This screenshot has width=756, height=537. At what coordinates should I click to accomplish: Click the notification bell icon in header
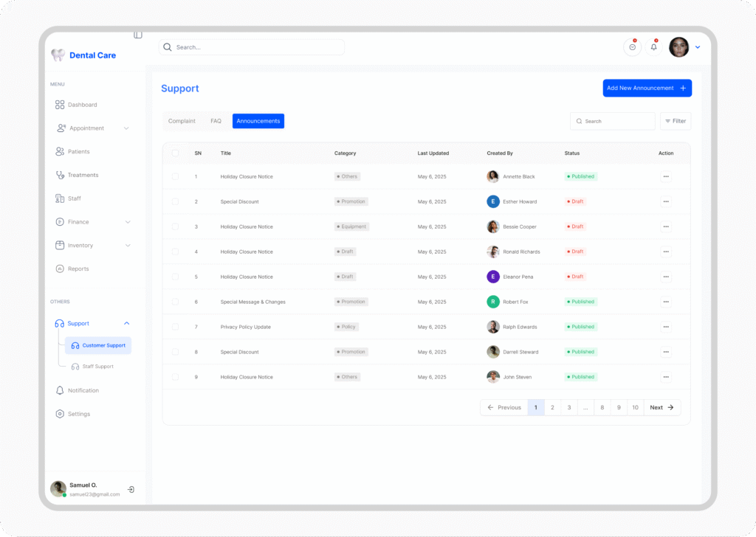tap(653, 47)
